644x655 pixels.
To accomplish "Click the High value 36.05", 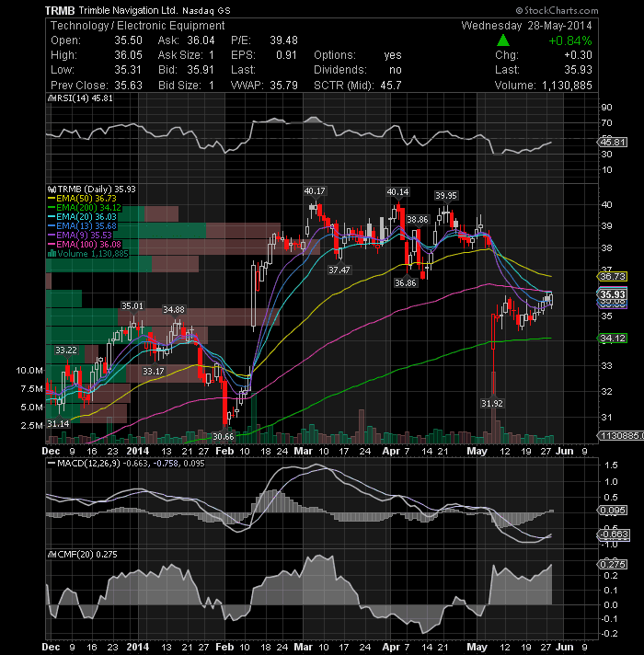I will pyautogui.click(x=128, y=55).
